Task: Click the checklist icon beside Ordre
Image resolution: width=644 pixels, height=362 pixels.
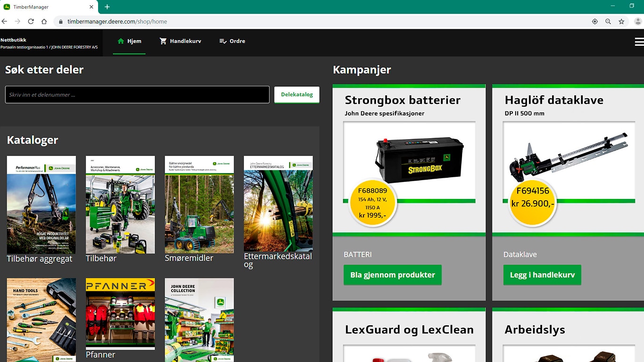Action: [x=223, y=41]
